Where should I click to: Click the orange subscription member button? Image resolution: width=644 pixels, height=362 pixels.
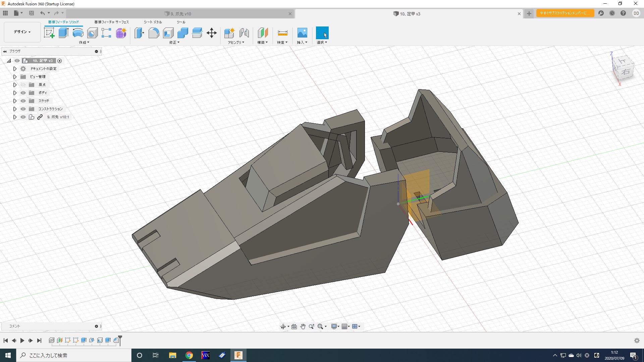[565, 13]
